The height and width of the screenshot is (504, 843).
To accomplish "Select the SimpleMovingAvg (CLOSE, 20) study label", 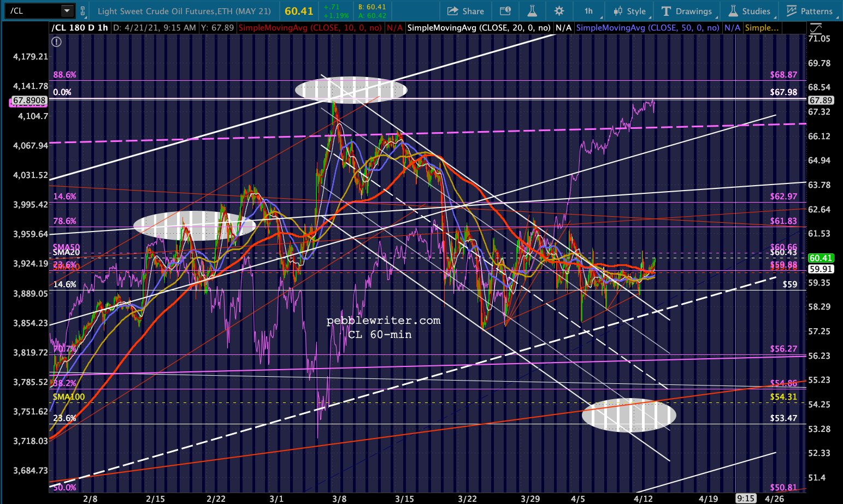I will [x=479, y=28].
